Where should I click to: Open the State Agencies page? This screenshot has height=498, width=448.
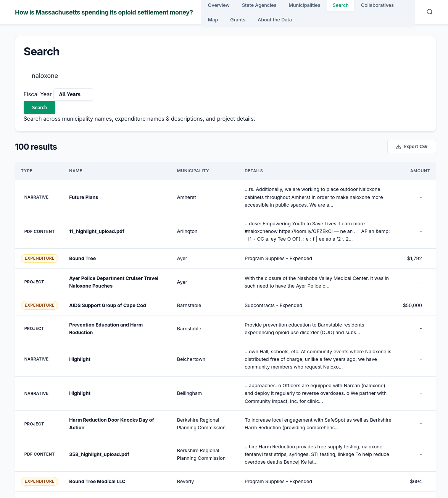click(259, 5)
